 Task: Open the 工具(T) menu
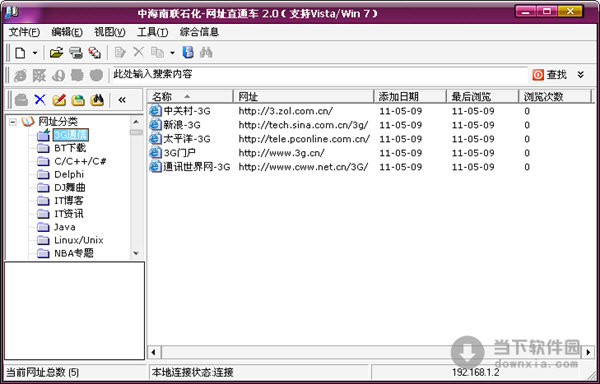(x=153, y=32)
